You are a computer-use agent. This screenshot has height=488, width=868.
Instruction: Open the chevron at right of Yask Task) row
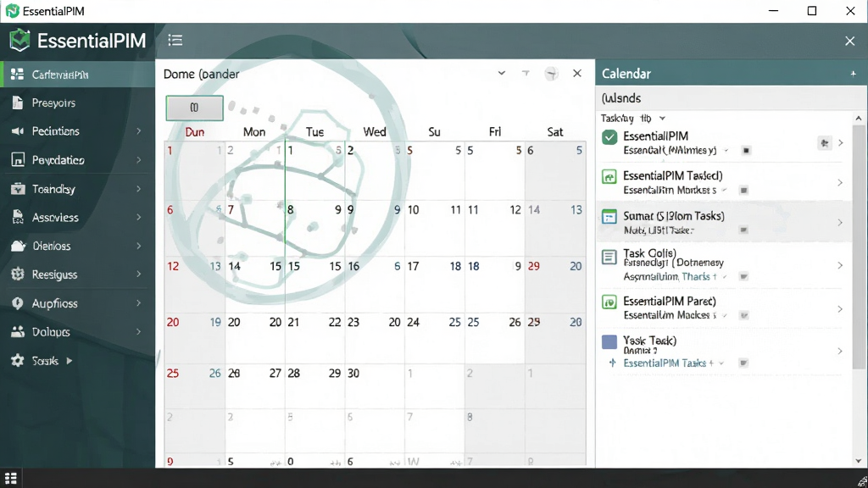pyautogui.click(x=840, y=351)
